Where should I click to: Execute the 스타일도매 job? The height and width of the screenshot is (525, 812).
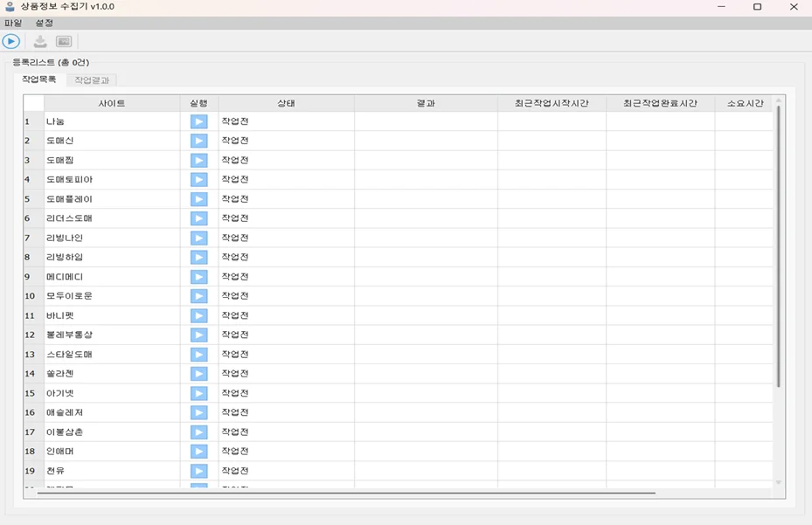pos(198,354)
